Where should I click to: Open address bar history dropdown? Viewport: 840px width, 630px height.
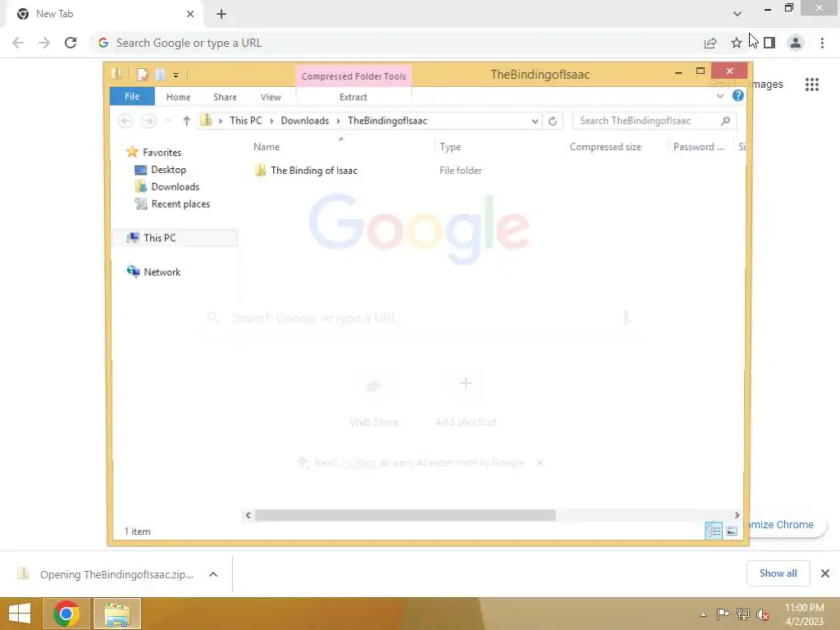click(535, 121)
